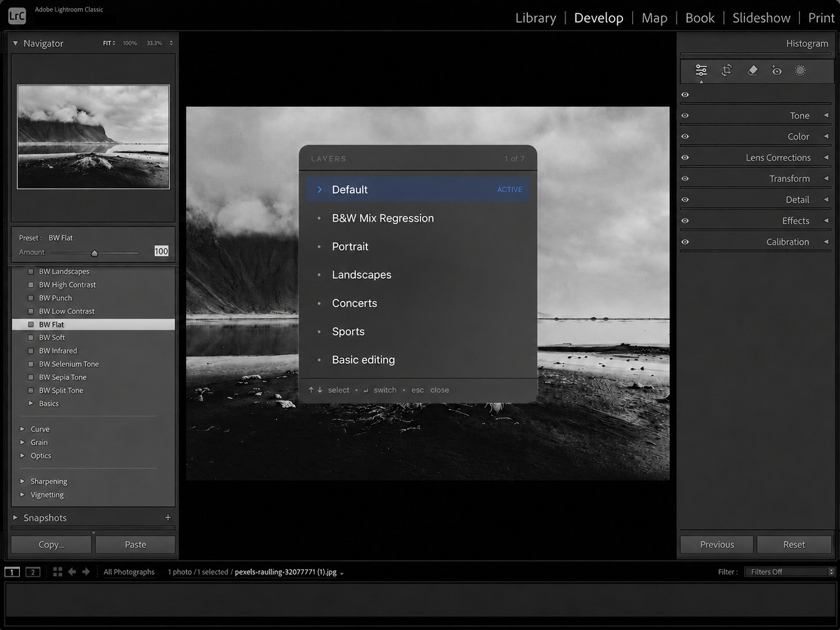Expand the Grain preset group
This screenshot has width=840, height=630.
[22, 442]
